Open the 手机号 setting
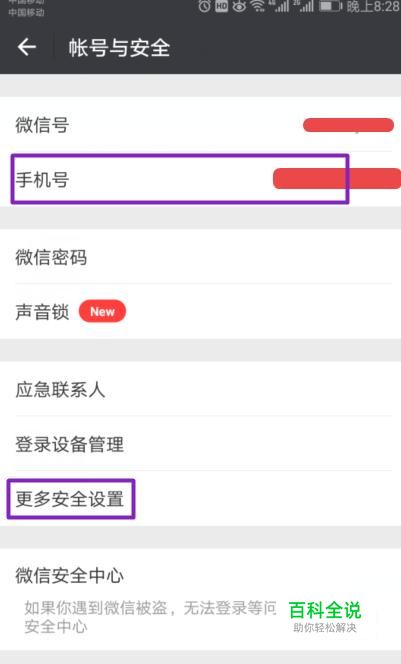 coord(200,179)
